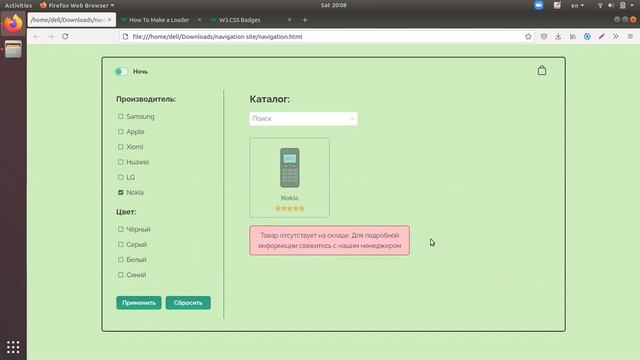640x360 pixels.
Task: Check the Apple manufacturer checkbox
Action: (120, 132)
